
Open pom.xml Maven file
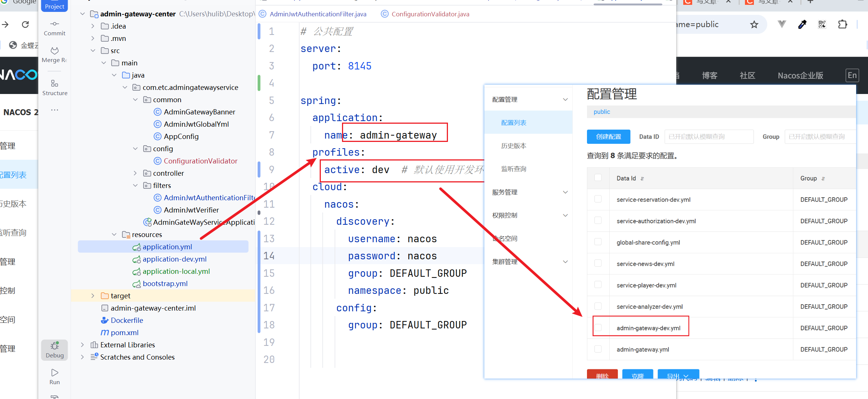125,332
